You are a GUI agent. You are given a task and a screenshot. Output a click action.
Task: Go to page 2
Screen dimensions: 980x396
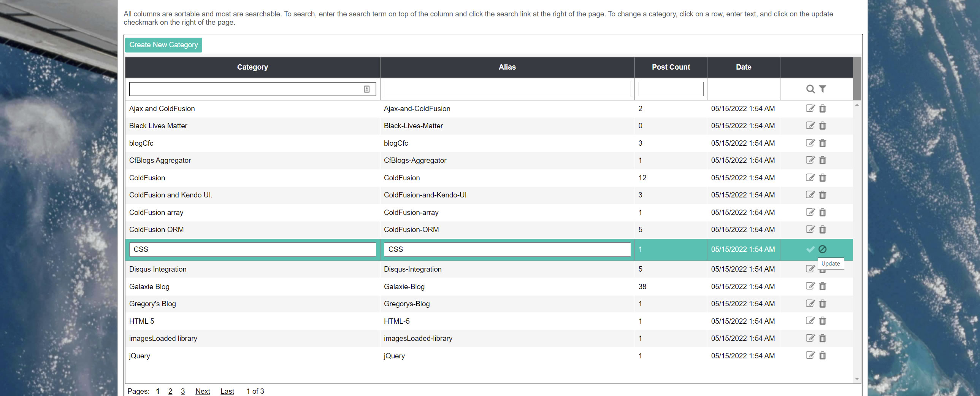170,391
